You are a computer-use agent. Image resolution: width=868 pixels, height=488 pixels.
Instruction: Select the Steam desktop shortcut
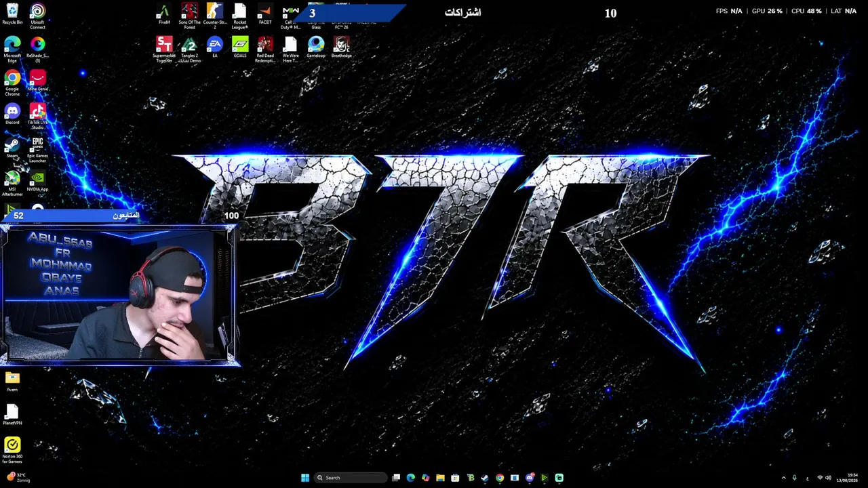12,148
